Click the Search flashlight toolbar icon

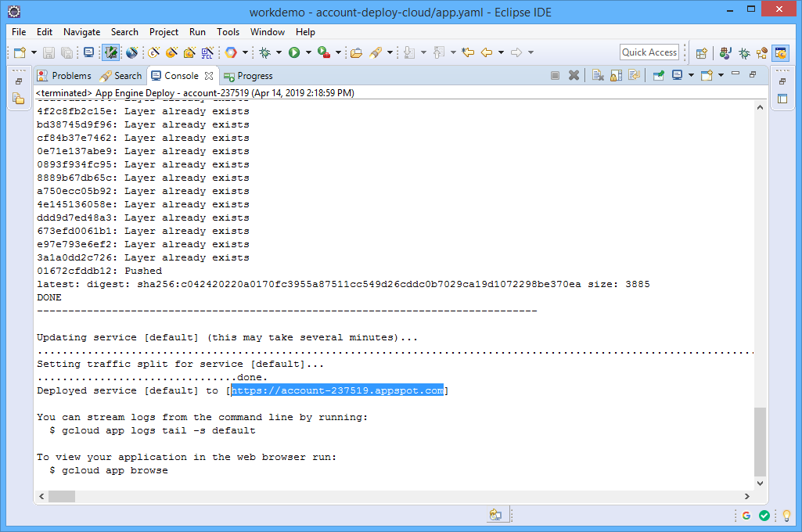[x=376, y=52]
